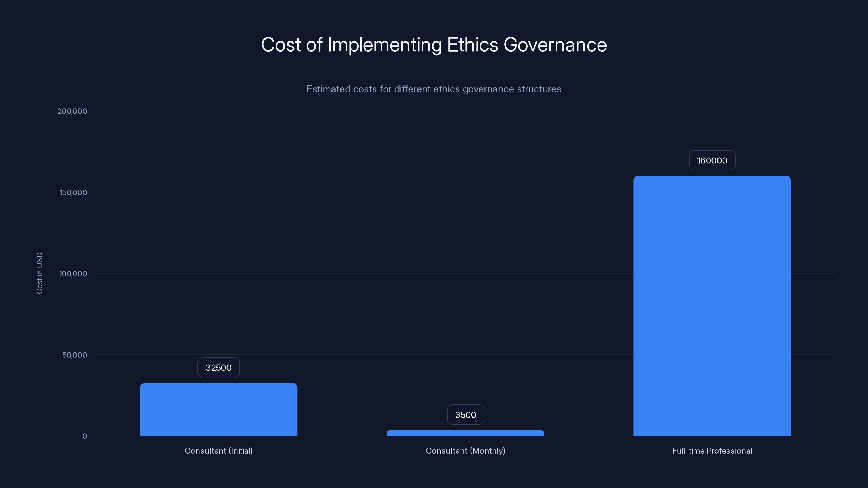Click the 3500 value label
The image size is (868, 488).
coord(465,415)
